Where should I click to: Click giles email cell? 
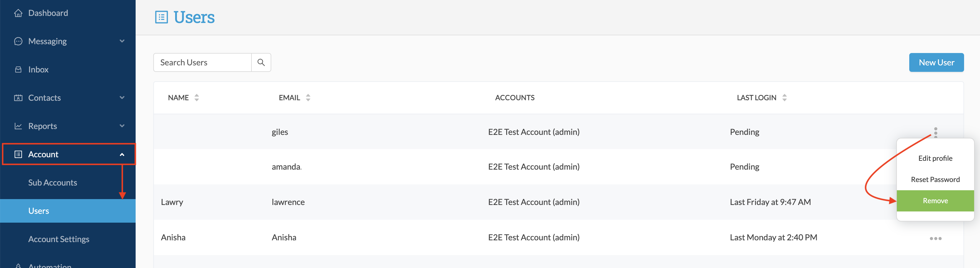tap(279, 132)
